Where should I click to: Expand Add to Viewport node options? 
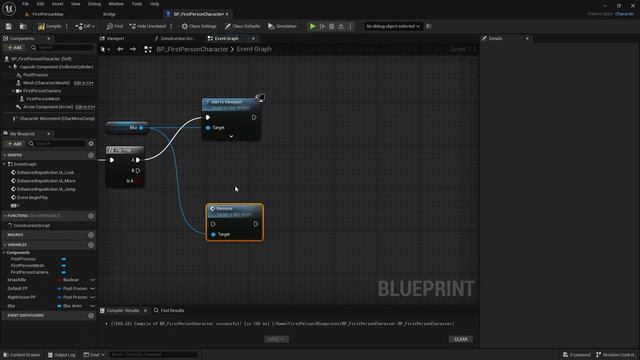click(231, 136)
